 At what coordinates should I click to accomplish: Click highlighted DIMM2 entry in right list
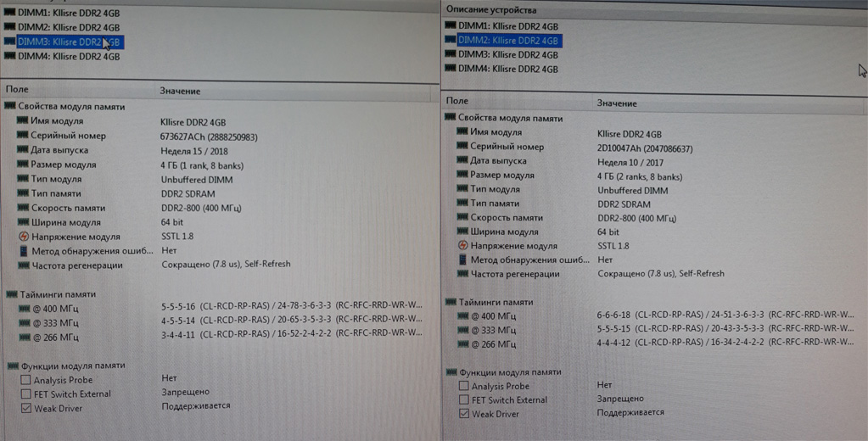click(507, 40)
